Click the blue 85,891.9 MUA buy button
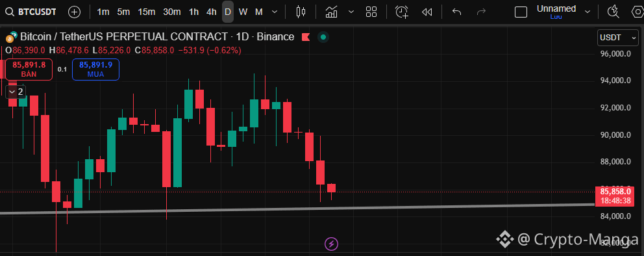Screen dimensions: 644x256 (95, 69)
